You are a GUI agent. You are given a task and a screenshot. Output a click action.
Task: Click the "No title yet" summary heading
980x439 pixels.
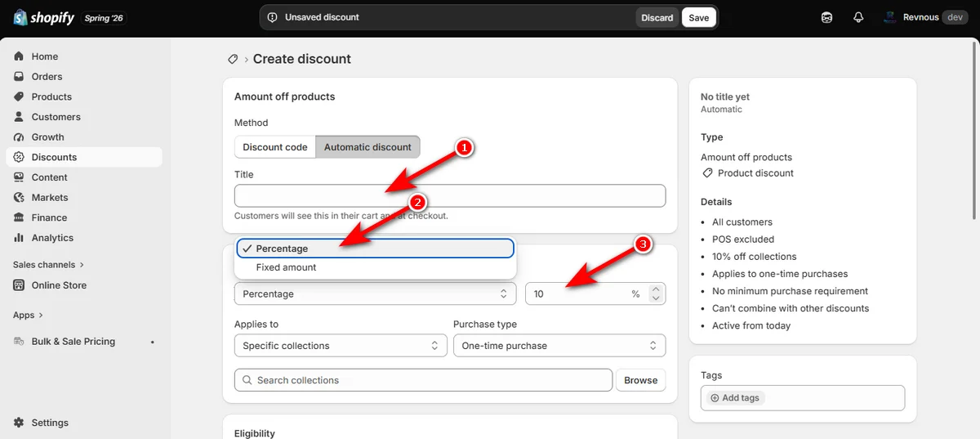725,96
